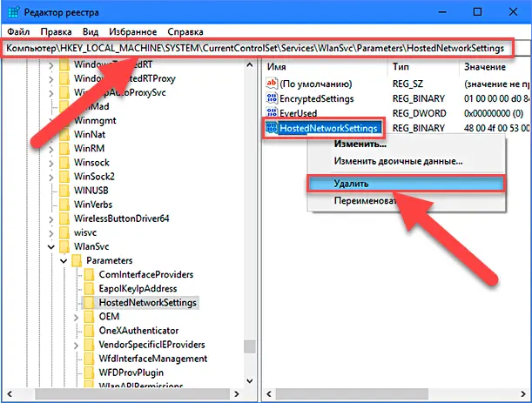This screenshot has height=403, width=532.
Task: Click tree pane scroll up arrow
Action: [250, 64]
